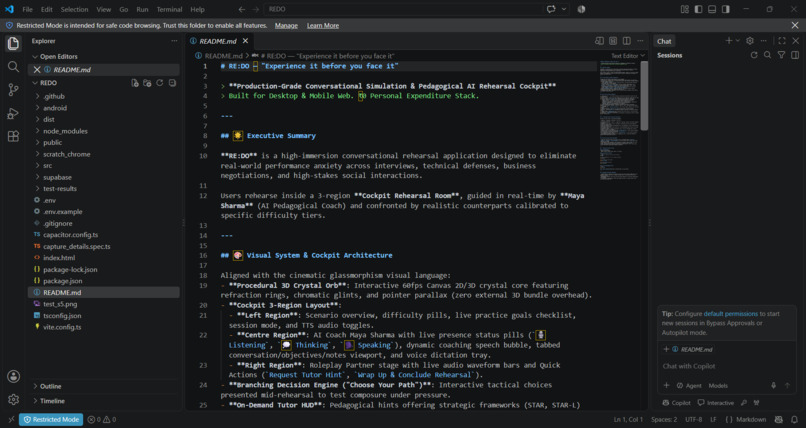
Task: Search chat sessions with magnifier icon
Action: [767, 55]
